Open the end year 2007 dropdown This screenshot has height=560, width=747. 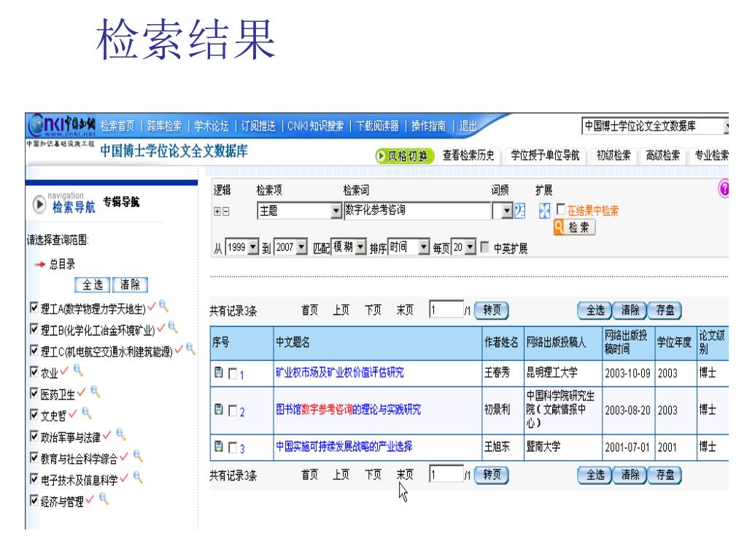(x=301, y=246)
